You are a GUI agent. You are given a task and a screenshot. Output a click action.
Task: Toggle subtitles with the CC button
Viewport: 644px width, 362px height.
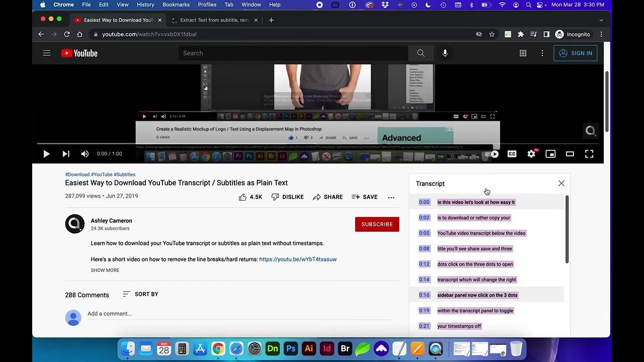click(512, 154)
